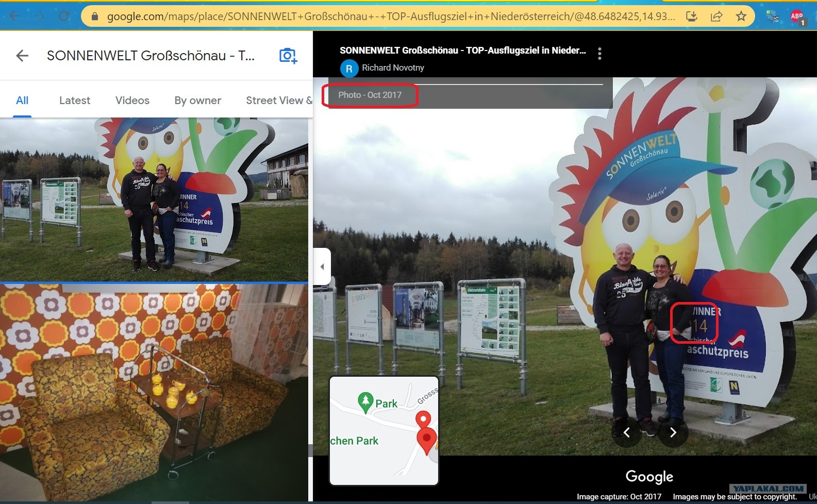This screenshot has width=817, height=504.
Task: Click the photo title SONNENWELT Großschönau
Action: pyautogui.click(x=463, y=51)
